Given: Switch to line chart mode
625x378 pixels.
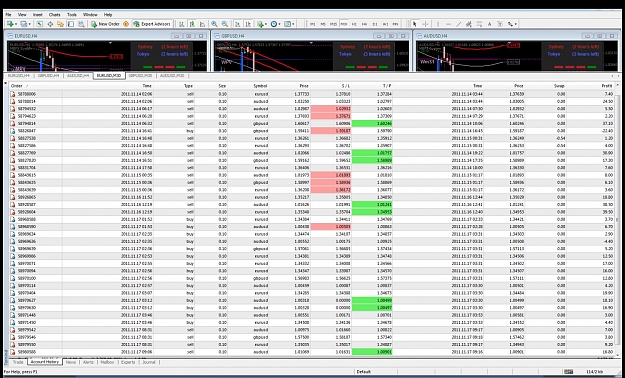Looking at the screenshot, I should (202, 24).
